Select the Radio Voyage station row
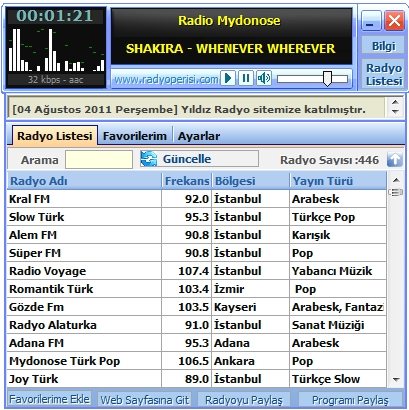The image size is (409, 410). pyautogui.click(x=196, y=271)
